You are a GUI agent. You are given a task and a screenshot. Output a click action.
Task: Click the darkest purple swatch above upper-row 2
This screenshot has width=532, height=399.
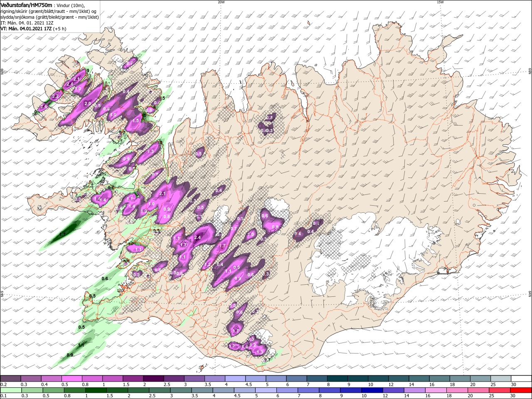point(153,379)
